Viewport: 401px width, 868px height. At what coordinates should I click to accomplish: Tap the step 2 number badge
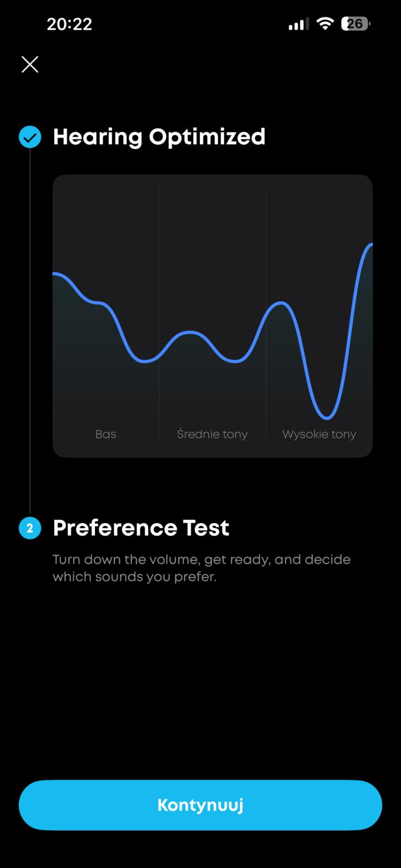tap(30, 528)
